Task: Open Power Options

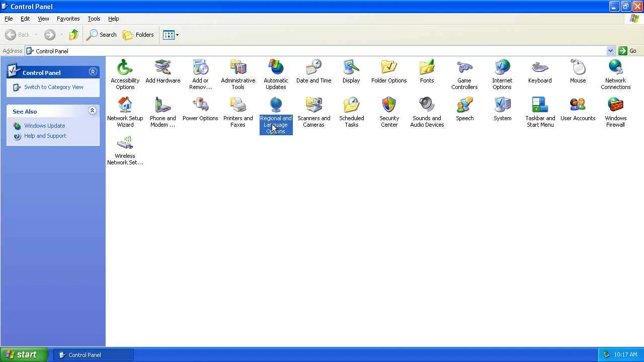Action: (200, 109)
